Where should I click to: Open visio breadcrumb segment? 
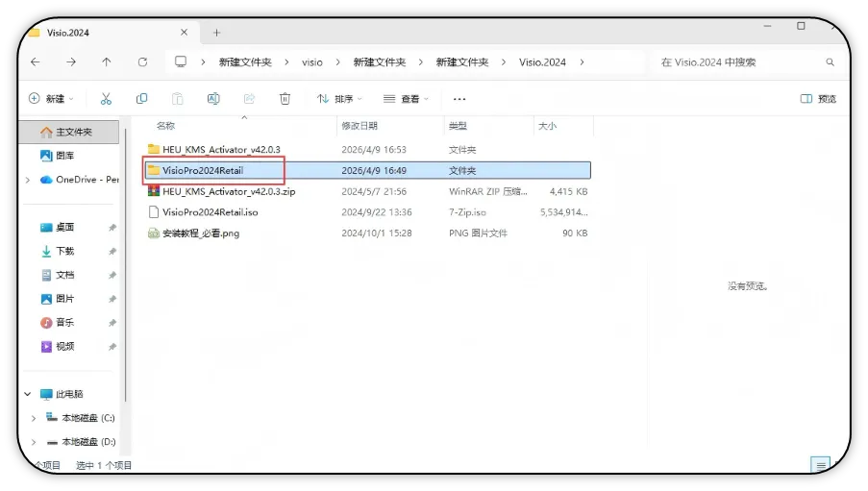312,62
